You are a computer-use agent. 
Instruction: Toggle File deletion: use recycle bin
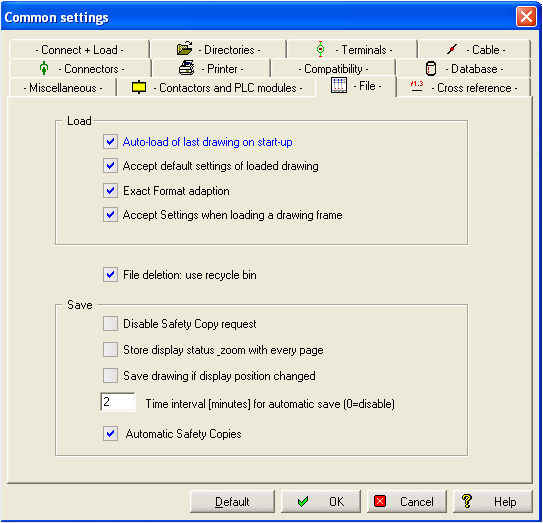coord(110,275)
